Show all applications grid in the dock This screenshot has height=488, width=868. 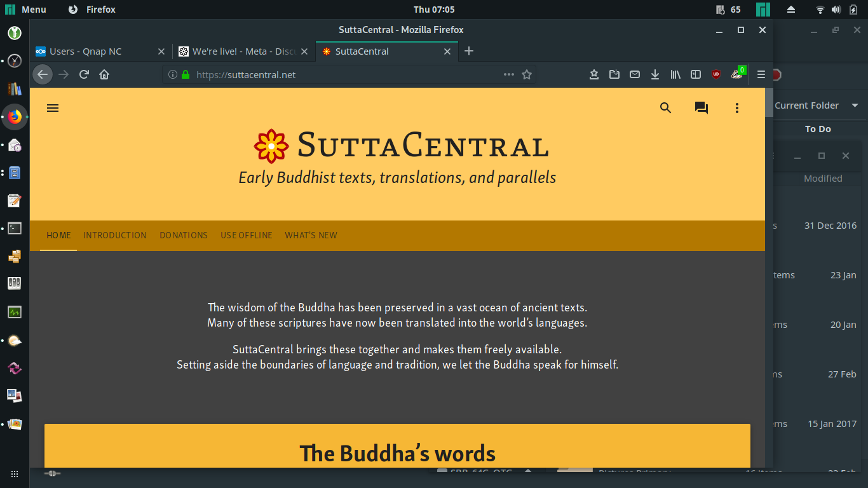pyautogui.click(x=15, y=474)
